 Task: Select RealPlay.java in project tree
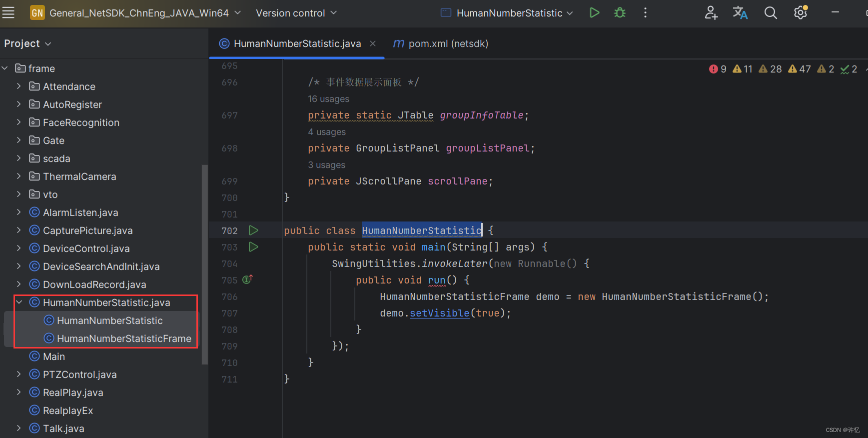73,392
